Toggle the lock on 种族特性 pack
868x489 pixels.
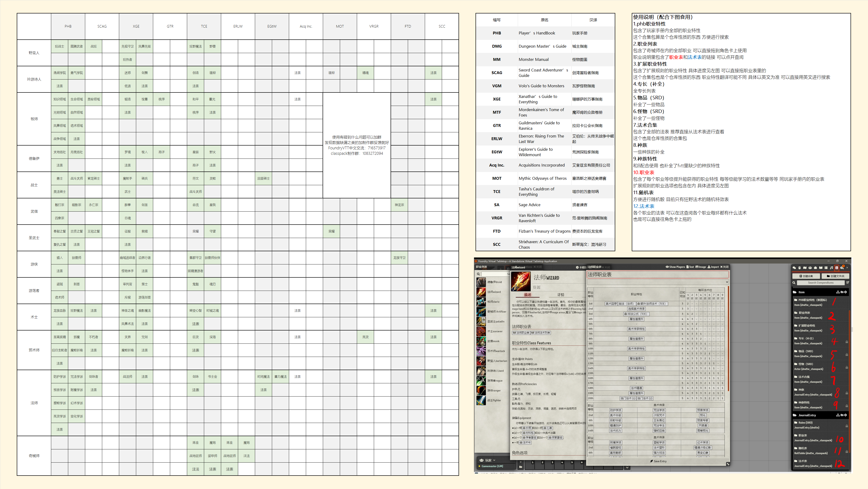(x=847, y=406)
